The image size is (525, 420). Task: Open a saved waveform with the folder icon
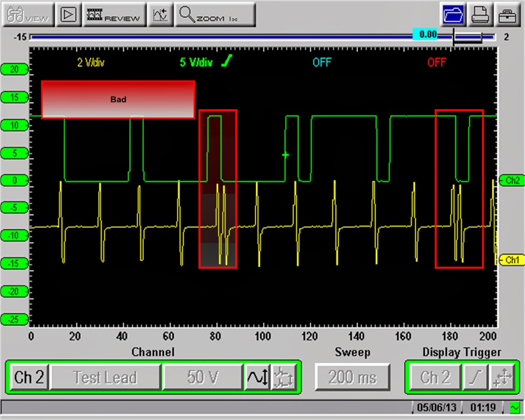coord(453,14)
